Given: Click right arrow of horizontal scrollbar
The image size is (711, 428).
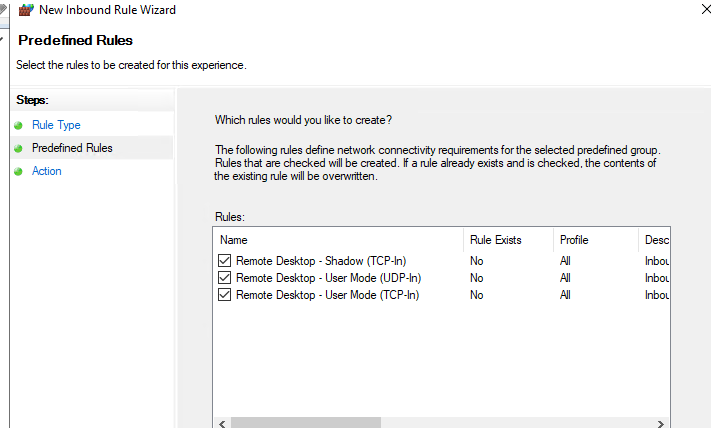Looking at the screenshot, I should pos(661,423).
